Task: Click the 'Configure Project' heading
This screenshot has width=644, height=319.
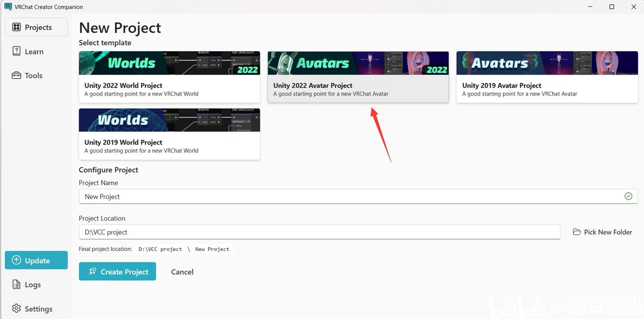Action: [x=109, y=170]
